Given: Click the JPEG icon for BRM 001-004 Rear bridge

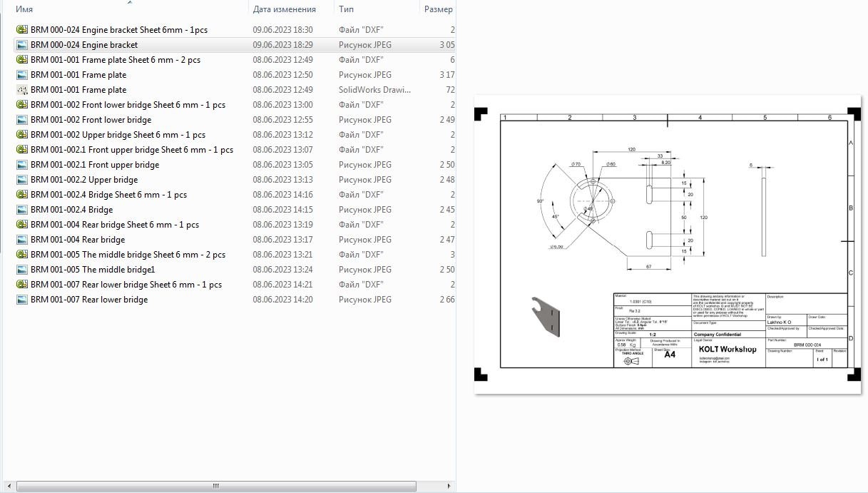Looking at the screenshot, I should [20, 239].
